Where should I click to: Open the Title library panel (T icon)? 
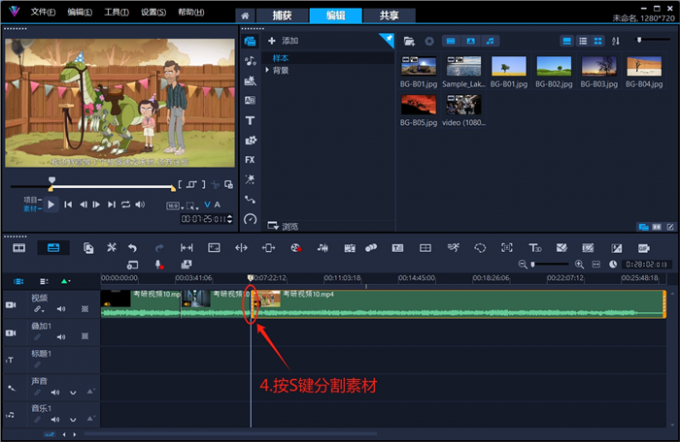click(x=250, y=120)
